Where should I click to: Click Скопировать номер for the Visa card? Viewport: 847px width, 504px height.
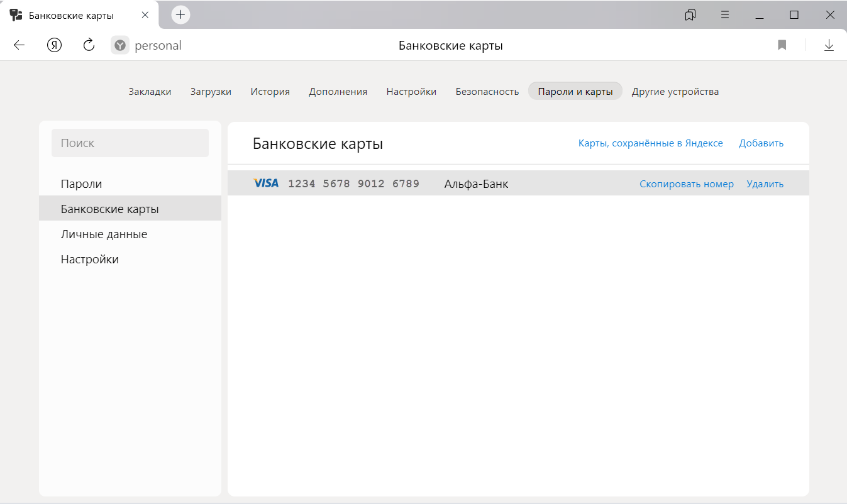(687, 184)
